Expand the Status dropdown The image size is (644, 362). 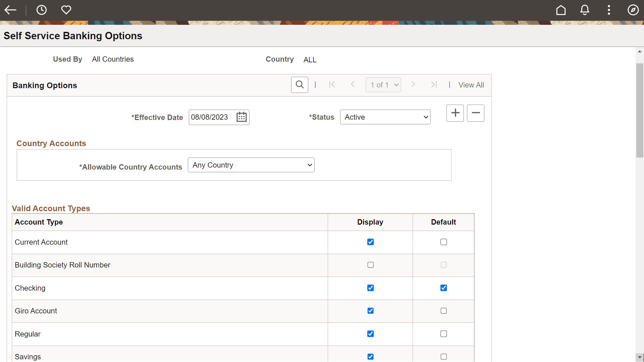[x=385, y=117]
